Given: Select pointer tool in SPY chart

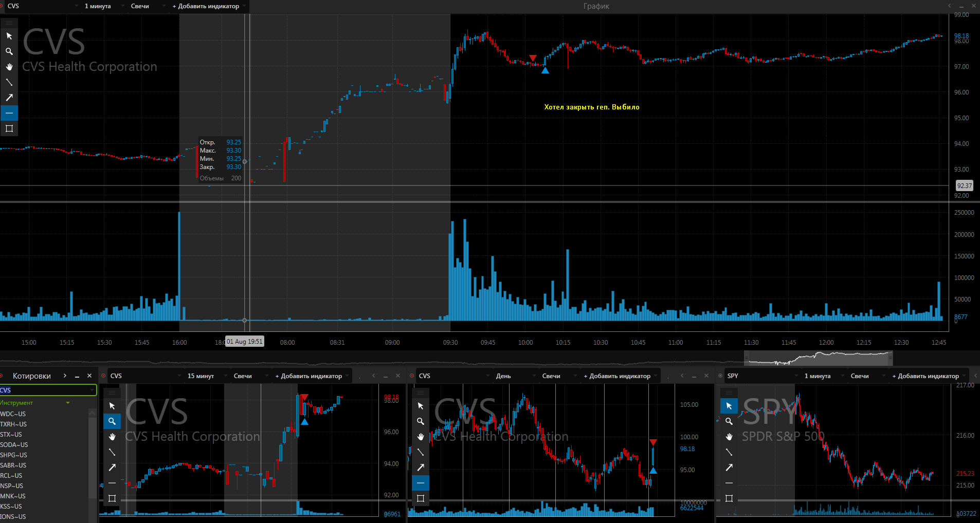Looking at the screenshot, I should click(729, 406).
